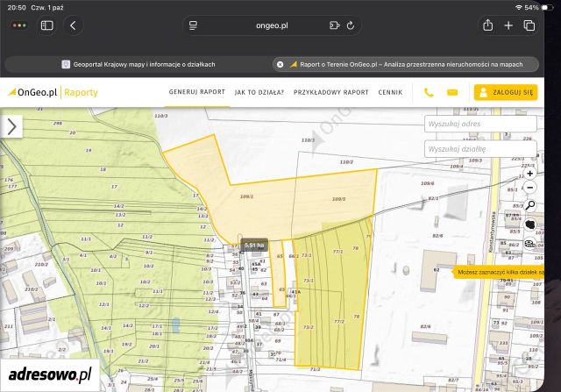Screen dimensions: 561x392
Task: Click the magnifier search tool on map
Action: 529,205
